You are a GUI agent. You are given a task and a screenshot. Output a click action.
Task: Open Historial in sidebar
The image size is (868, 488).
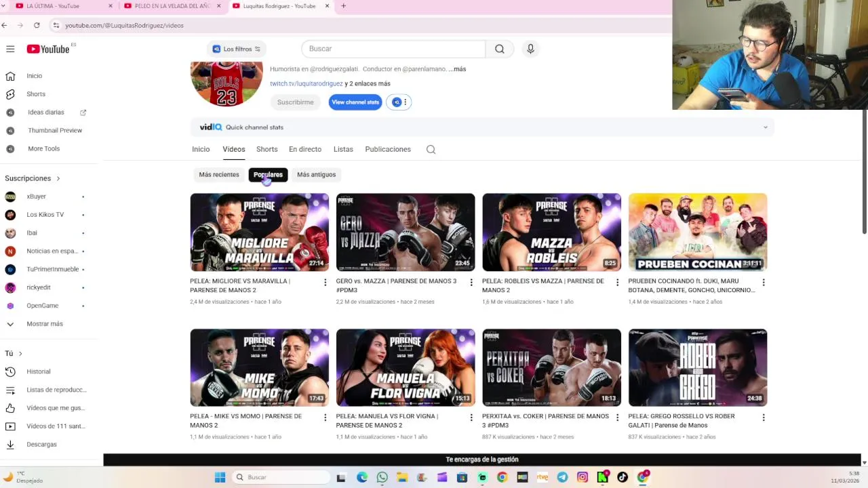38,371
